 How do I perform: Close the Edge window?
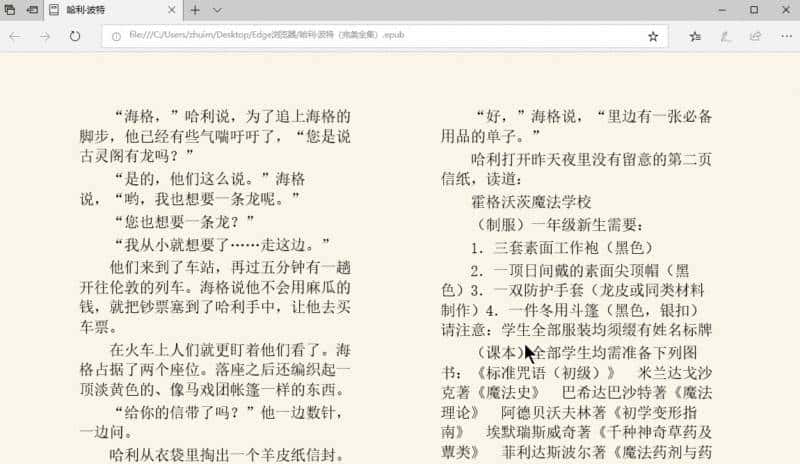(786, 10)
